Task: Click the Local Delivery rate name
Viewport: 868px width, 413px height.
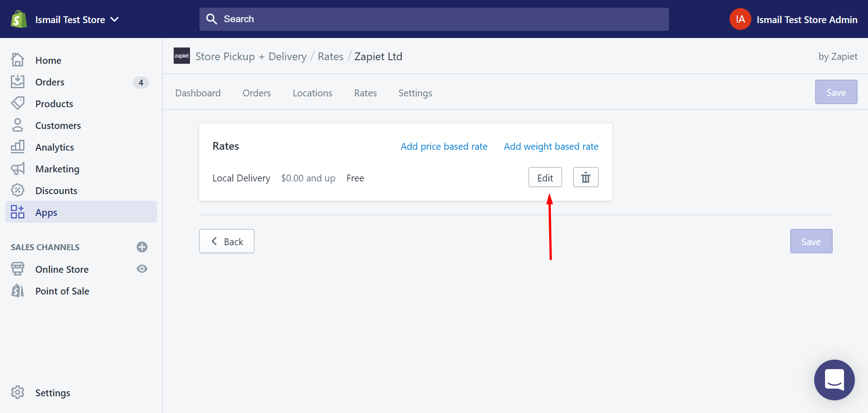Action: [241, 178]
